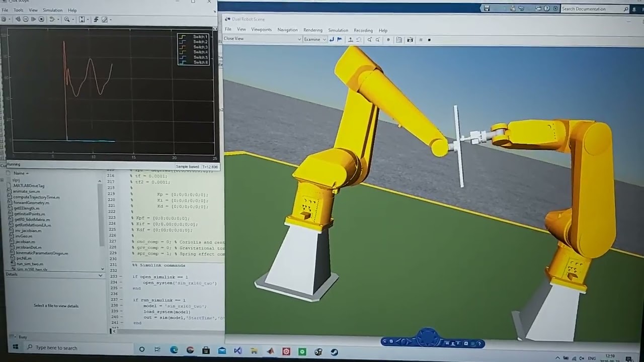Click the create viewpoint flag icon
644x362 pixels.
point(340,40)
